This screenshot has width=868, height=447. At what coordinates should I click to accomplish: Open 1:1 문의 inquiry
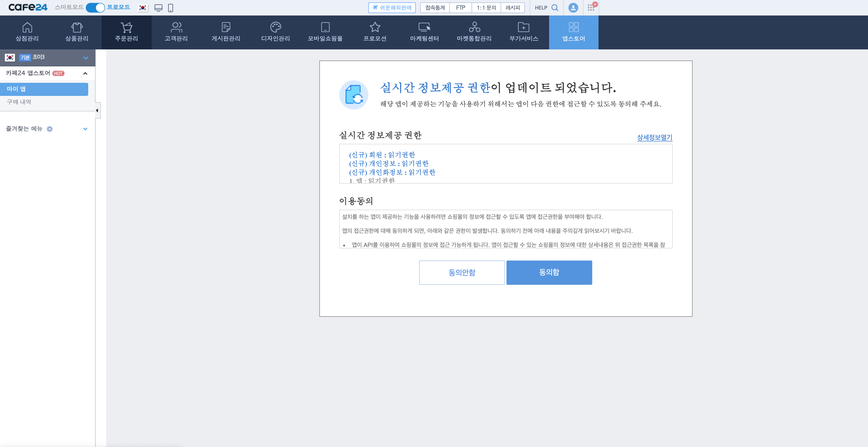[x=486, y=8]
